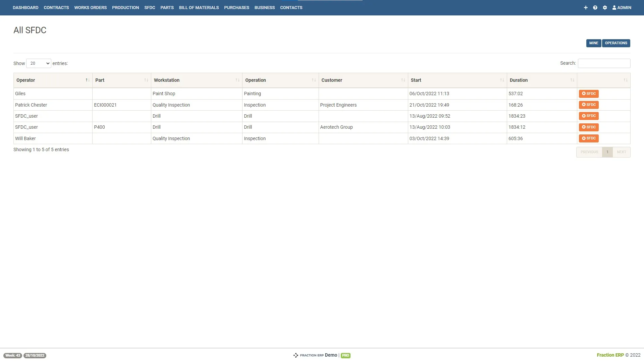Open the ADMIN user menu

[622, 7]
